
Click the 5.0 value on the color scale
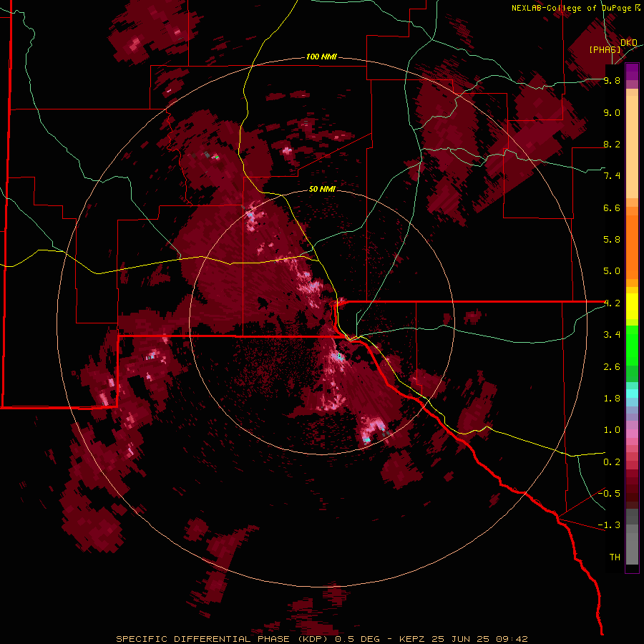click(612, 271)
